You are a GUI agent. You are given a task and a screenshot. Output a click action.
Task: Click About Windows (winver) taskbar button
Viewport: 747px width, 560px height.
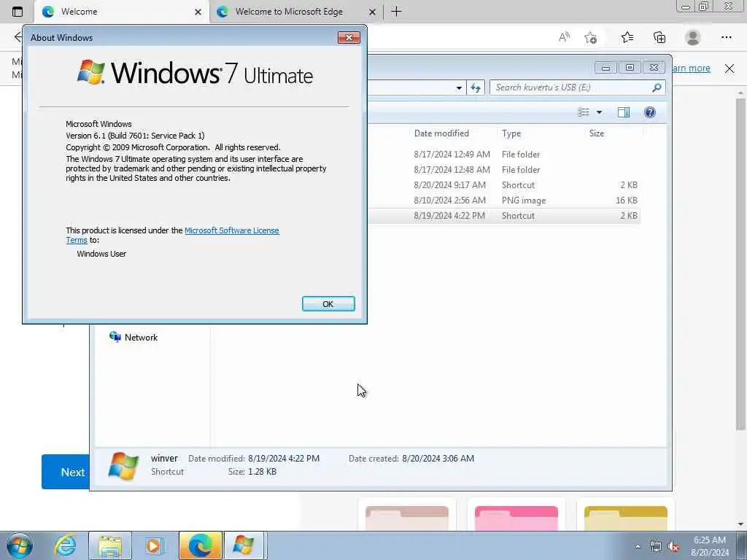point(244,545)
